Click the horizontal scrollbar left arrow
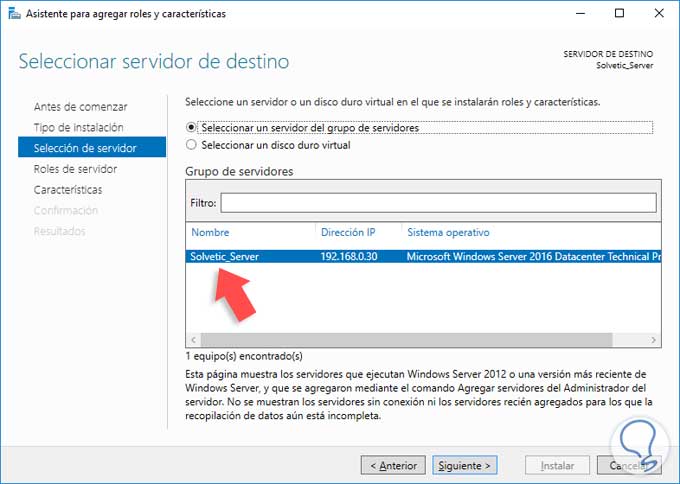680x484 pixels. tap(193, 340)
